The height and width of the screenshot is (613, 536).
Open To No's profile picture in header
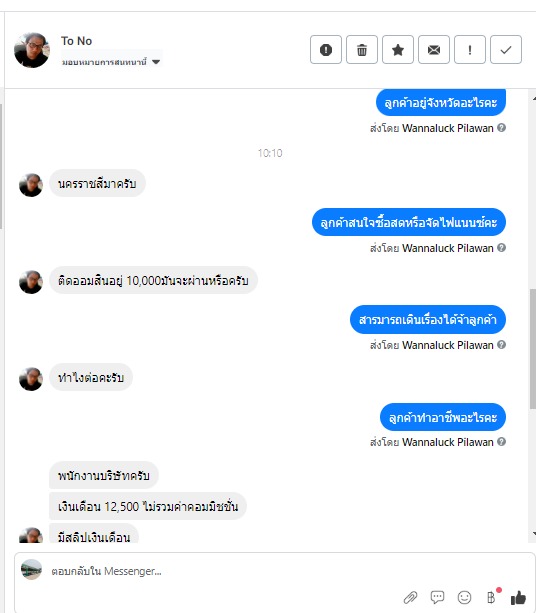pyautogui.click(x=32, y=50)
